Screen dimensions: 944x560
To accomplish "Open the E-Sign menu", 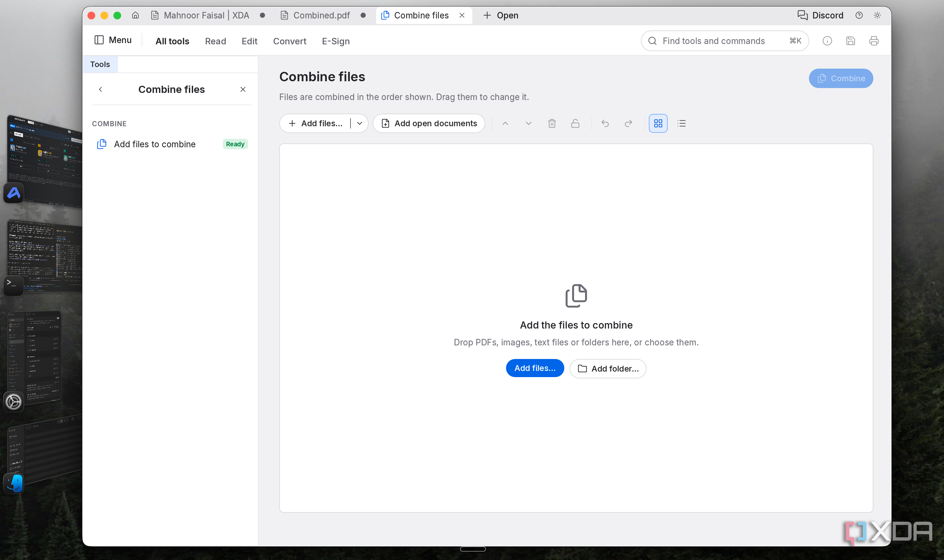I will coord(336,41).
